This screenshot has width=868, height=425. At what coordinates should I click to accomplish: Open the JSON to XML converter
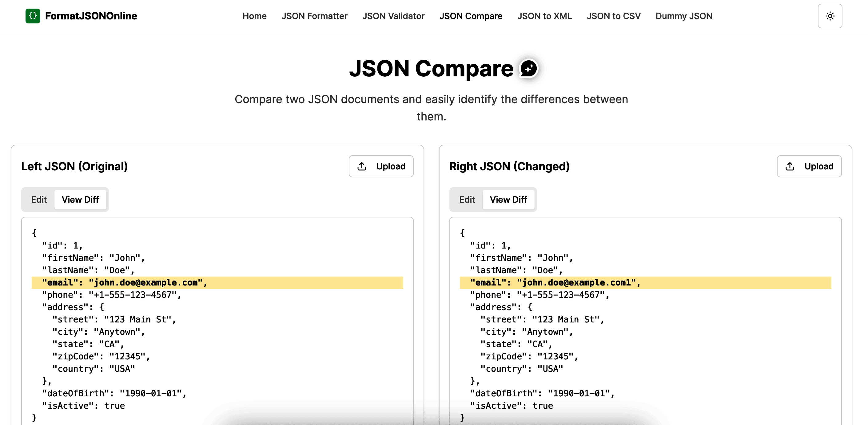click(x=544, y=16)
